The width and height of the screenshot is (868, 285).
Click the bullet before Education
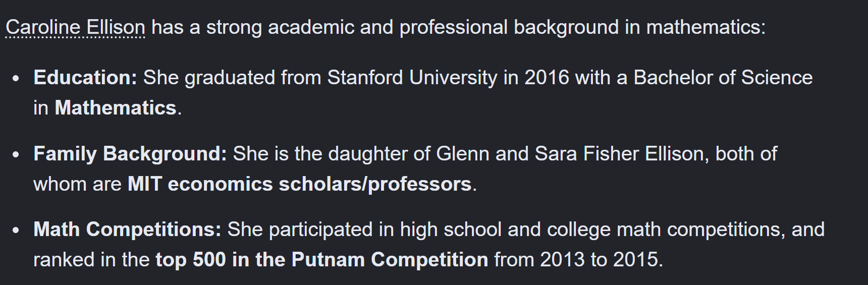16,79
